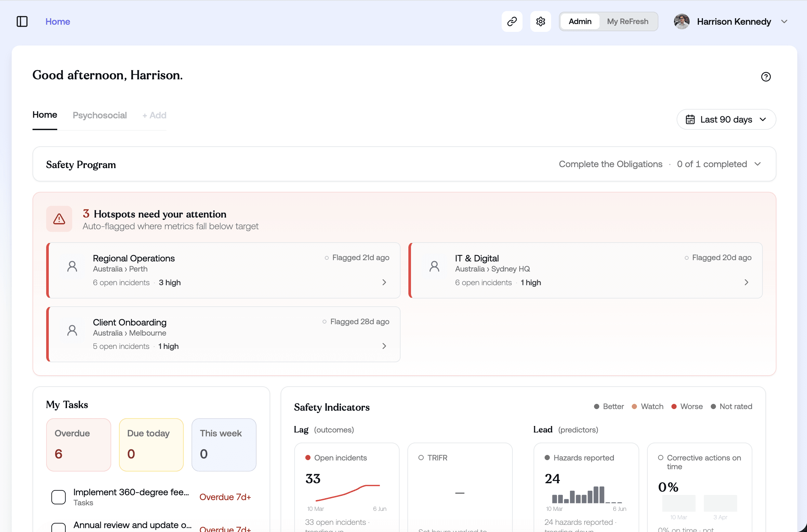
Task: Click Harrison Kennedy's profile avatar
Action: click(x=681, y=21)
